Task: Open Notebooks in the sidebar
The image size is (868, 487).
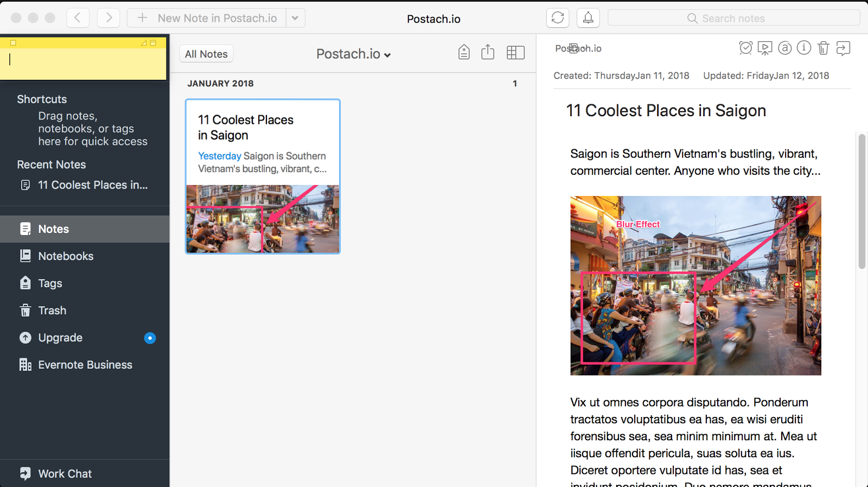Action: (85, 256)
